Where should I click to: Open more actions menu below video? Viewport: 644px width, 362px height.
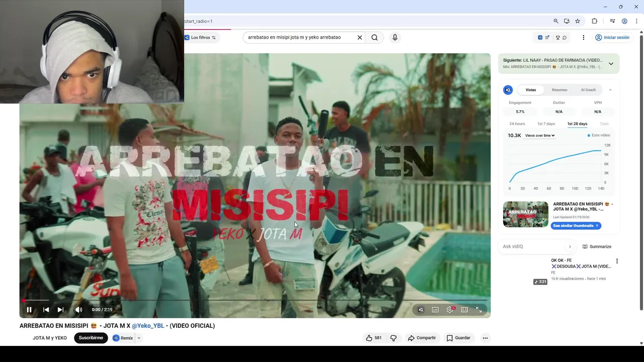click(x=485, y=338)
